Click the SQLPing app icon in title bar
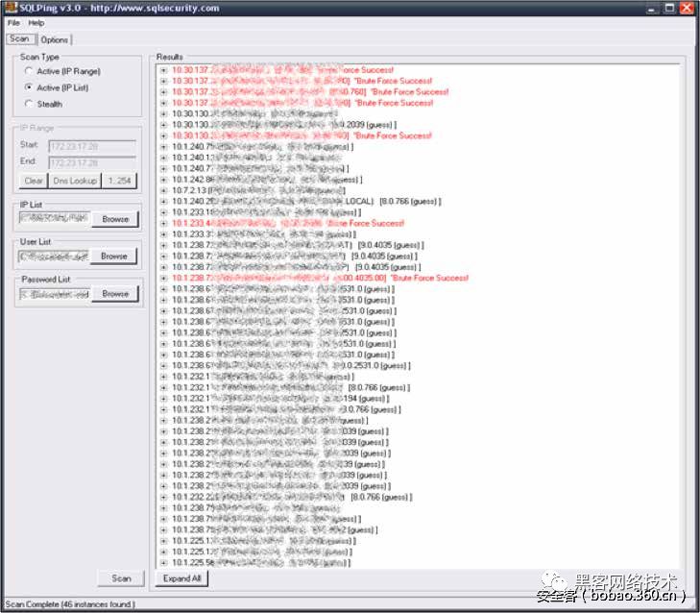The width and height of the screenshot is (700, 613). point(11,7)
